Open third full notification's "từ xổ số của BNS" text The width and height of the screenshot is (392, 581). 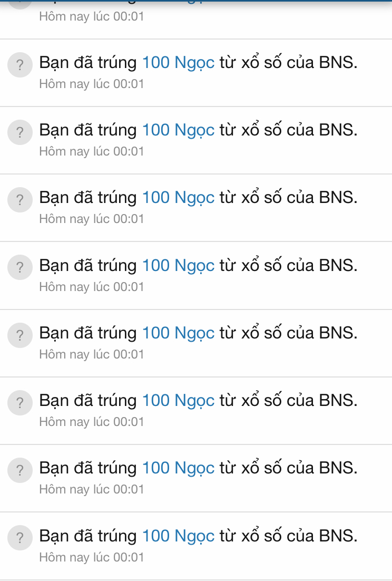[x=288, y=198]
